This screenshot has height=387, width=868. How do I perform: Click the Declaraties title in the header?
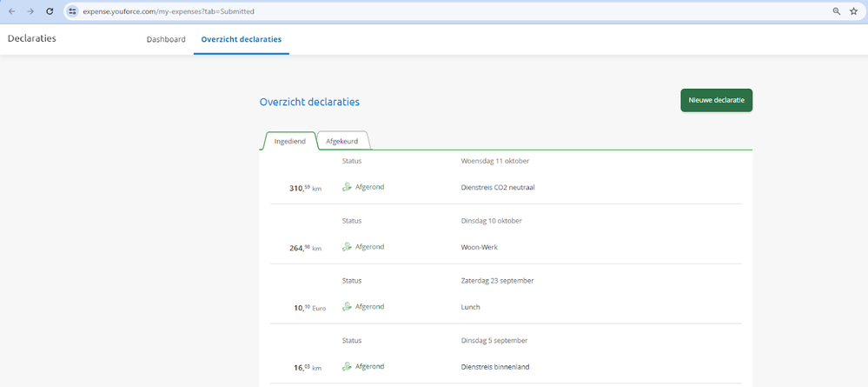pyautogui.click(x=32, y=38)
